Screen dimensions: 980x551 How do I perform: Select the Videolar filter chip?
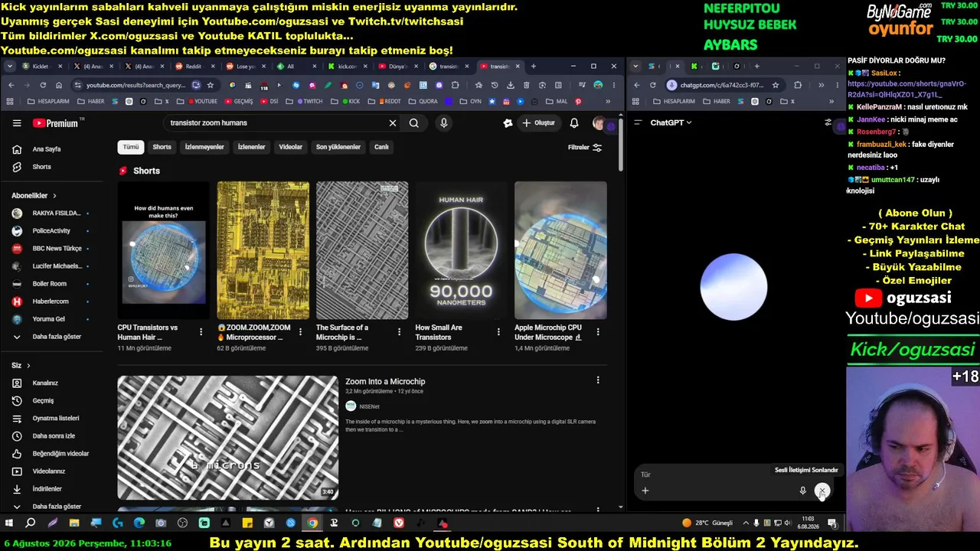(290, 147)
